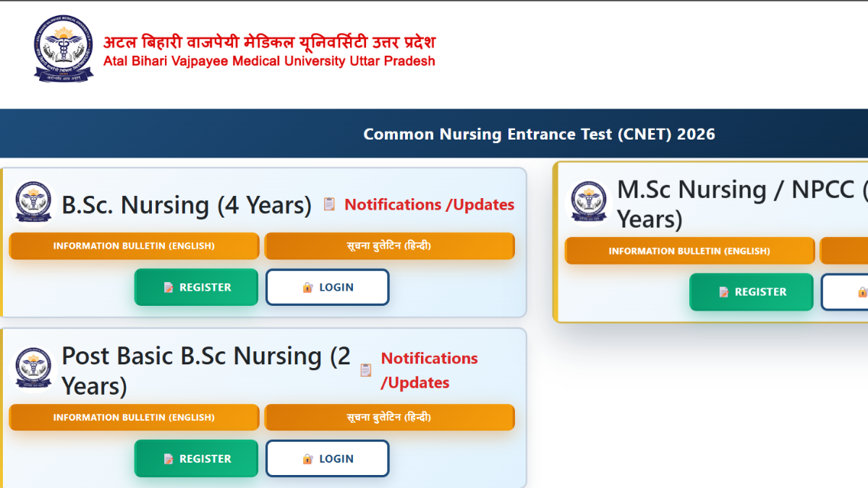Open M.Sc Nursing Information Bulletin (English)
This screenshot has width=868, height=488.
[x=689, y=251]
